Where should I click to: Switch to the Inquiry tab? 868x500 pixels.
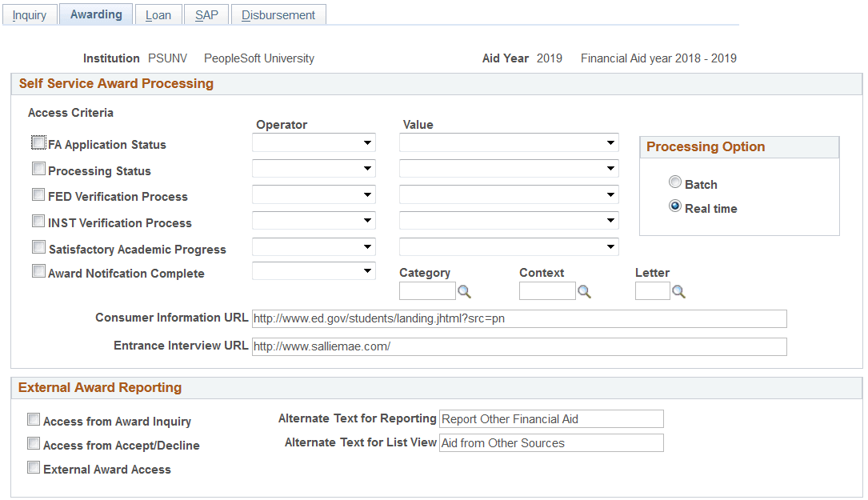(30, 14)
